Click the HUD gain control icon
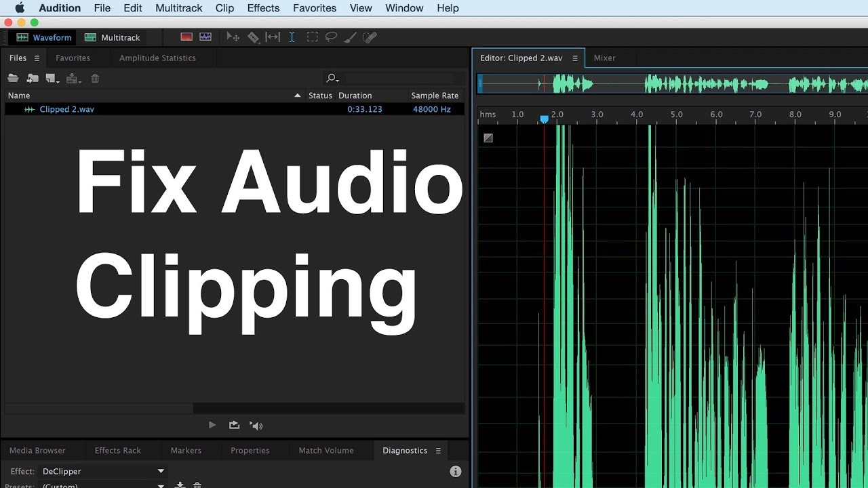868x488 pixels. [488, 138]
